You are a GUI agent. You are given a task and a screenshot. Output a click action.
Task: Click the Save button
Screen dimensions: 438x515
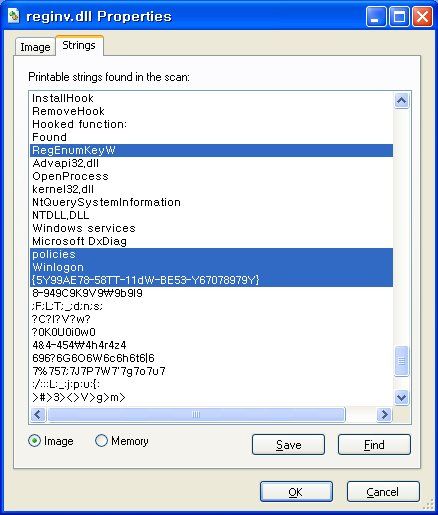click(x=288, y=444)
